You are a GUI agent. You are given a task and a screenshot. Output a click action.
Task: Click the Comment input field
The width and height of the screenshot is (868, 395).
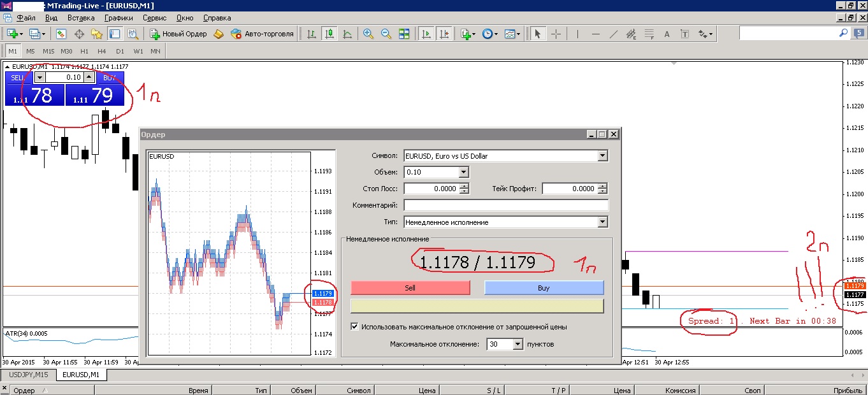(x=506, y=205)
